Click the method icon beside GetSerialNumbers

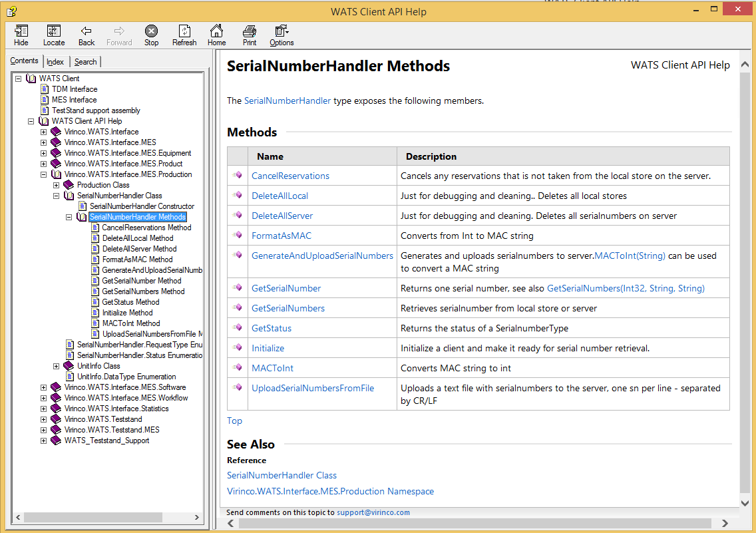(x=237, y=307)
